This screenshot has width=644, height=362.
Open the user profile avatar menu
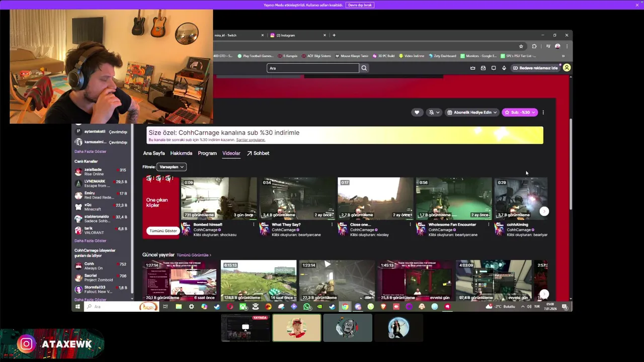point(567,67)
